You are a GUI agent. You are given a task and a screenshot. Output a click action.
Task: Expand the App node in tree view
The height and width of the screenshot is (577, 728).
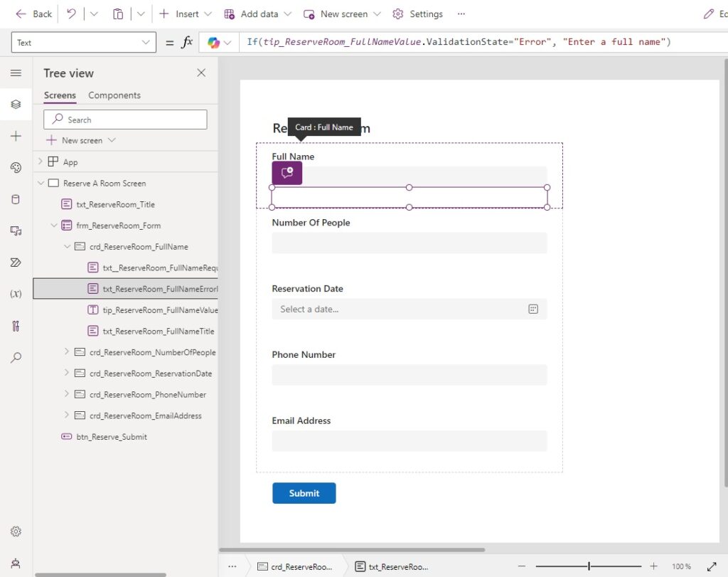(x=41, y=162)
